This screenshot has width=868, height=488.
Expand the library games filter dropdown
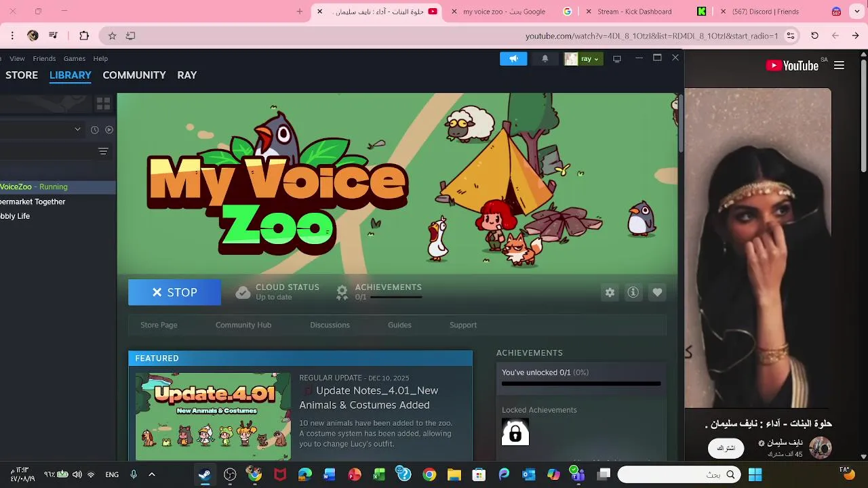click(77, 129)
